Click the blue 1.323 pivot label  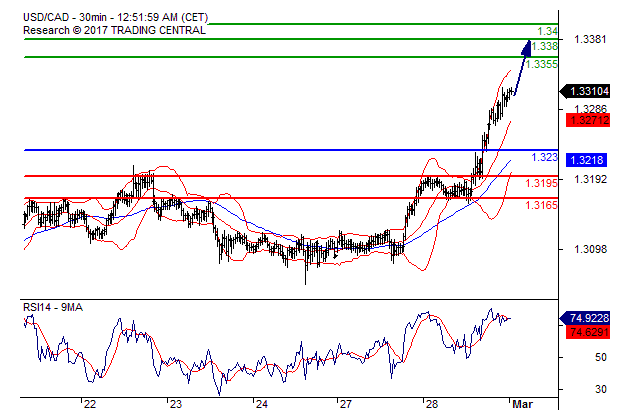click(x=544, y=157)
